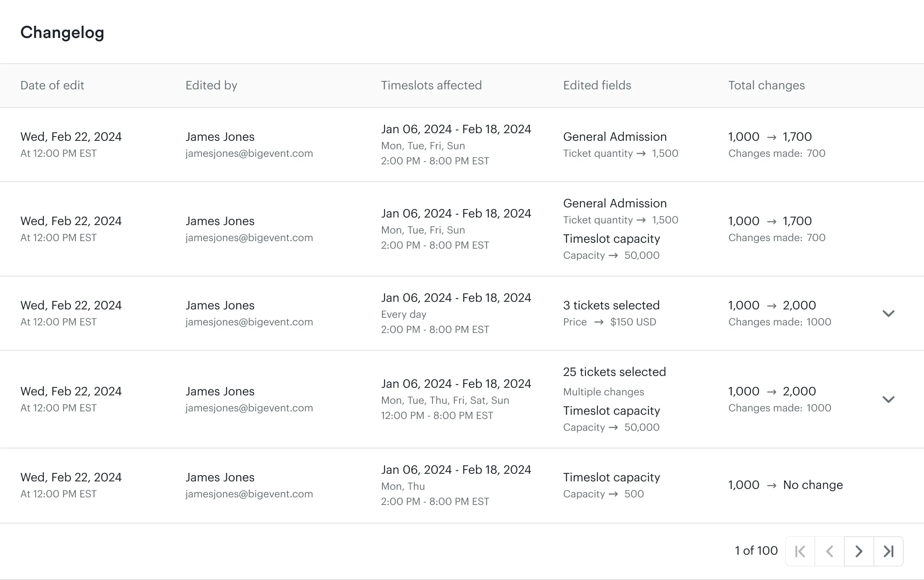The width and height of the screenshot is (924, 580).
Task: Open jamesjones@bigevent.com email in first row
Action: click(x=249, y=153)
